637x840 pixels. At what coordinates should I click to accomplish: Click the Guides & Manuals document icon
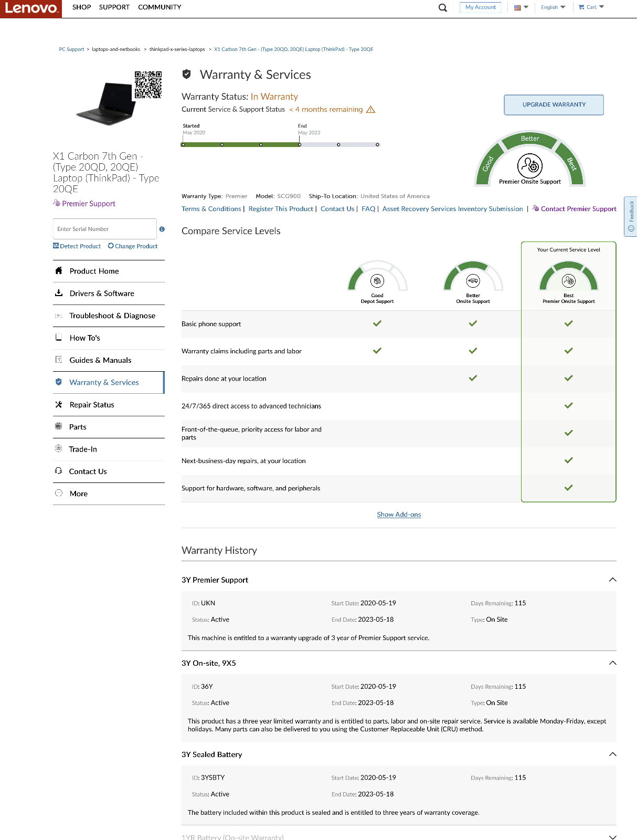[59, 360]
